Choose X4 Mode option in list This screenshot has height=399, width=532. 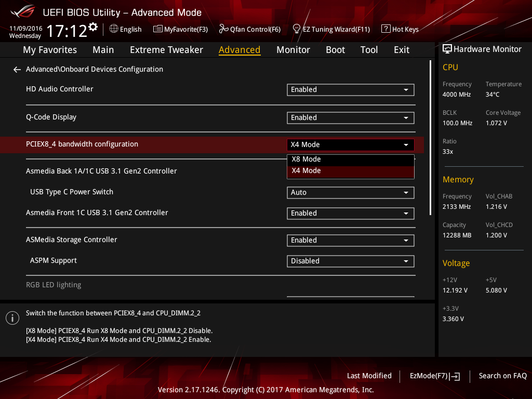(351, 171)
